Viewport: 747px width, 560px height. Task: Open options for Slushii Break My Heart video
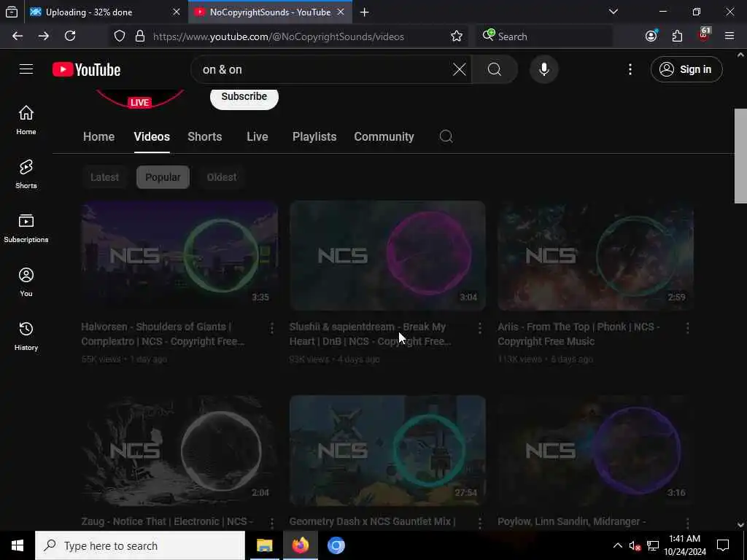(x=480, y=327)
